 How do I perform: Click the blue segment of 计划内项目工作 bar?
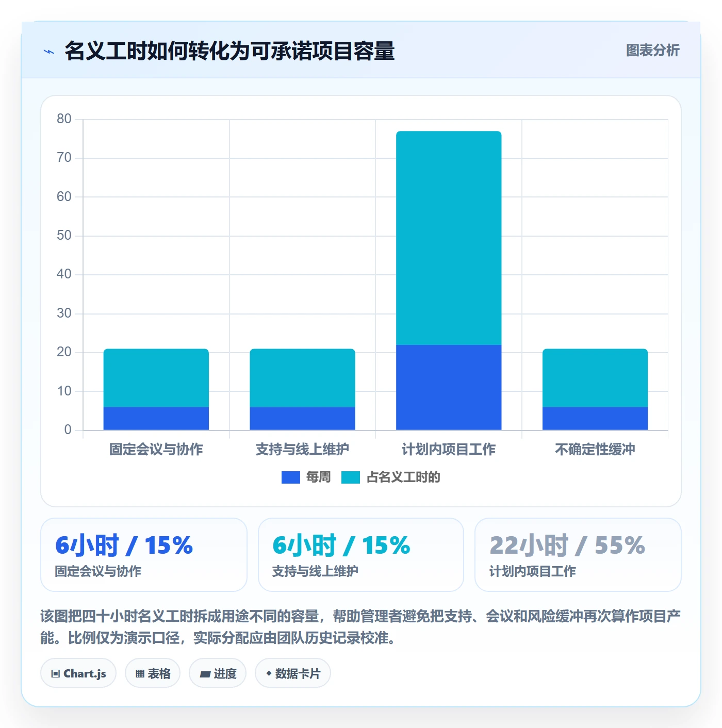pos(449,387)
